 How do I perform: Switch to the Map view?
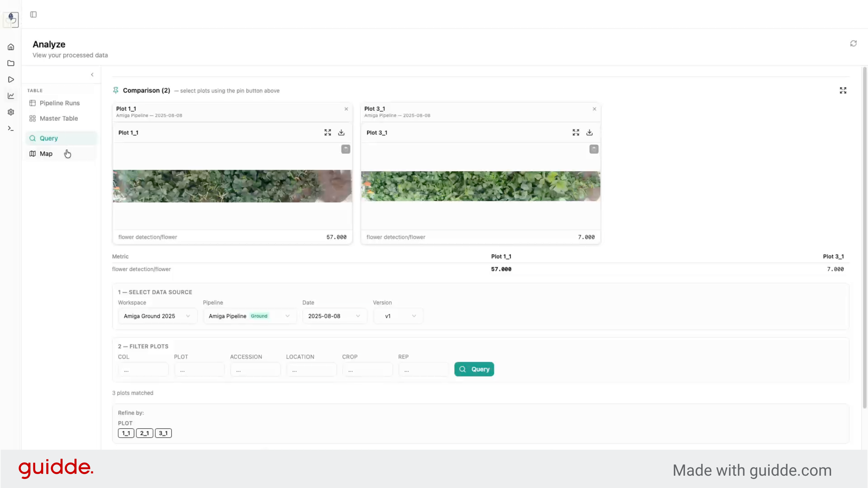tap(61, 154)
